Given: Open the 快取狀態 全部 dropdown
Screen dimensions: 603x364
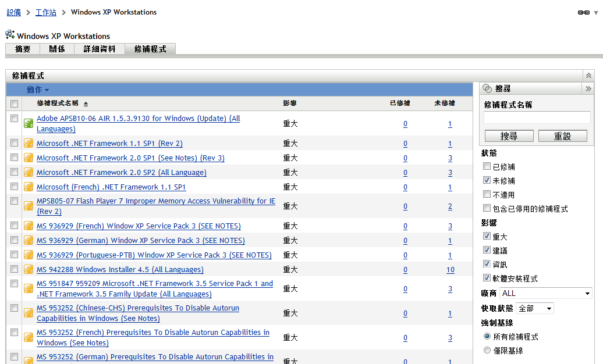Looking at the screenshot, I should point(535,308).
